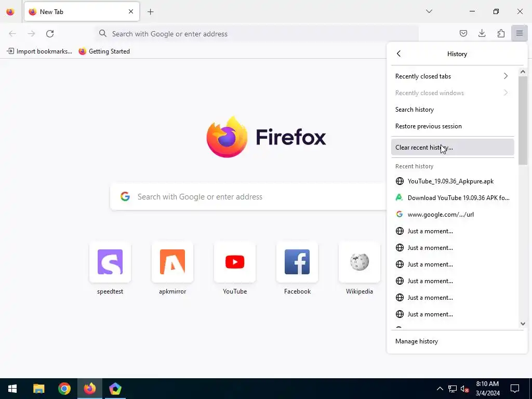Click the Firefox View icon in tab bar
532x399 pixels.
click(10, 12)
